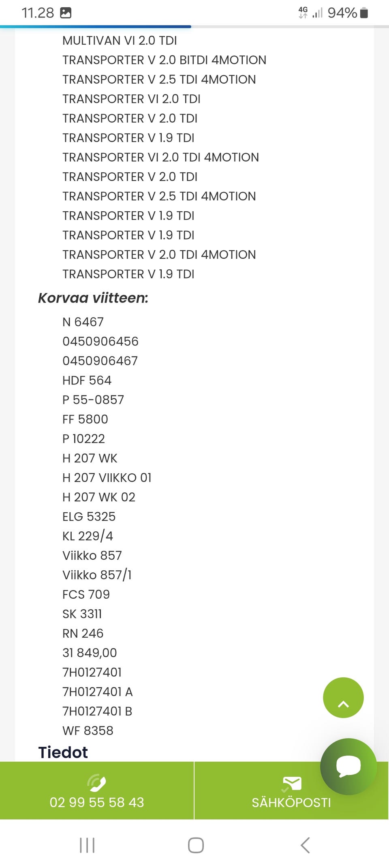Tap the battery icon in status bar
Image resolution: width=389 pixels, height=868 pixels.
(x=364, y=13)
